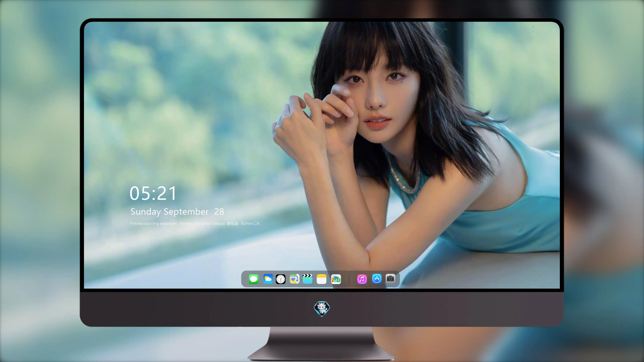Image resolution: width=644 pixels, height=362 pixels.
Task: Open the Camera app in the dock
Action: tap(390, 278)
